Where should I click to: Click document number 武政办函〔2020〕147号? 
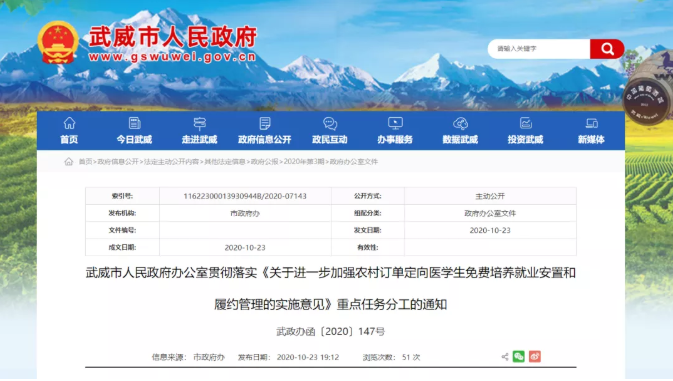(330, 331)
